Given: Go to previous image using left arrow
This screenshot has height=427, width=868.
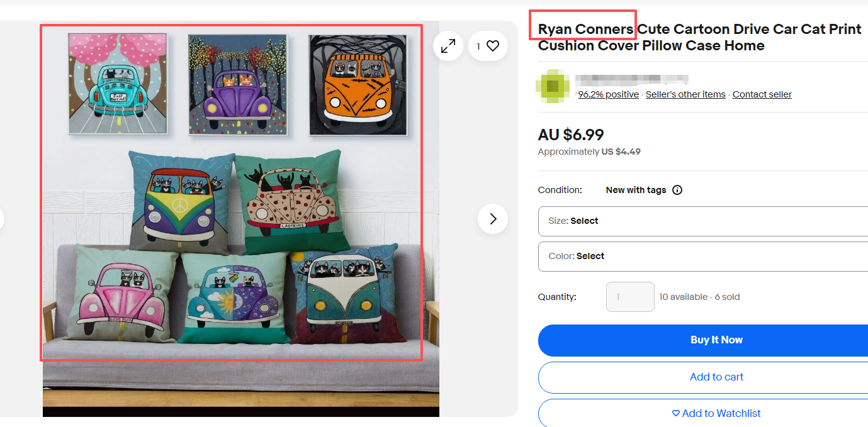Looking at the screenshot, I should (1, 219).
